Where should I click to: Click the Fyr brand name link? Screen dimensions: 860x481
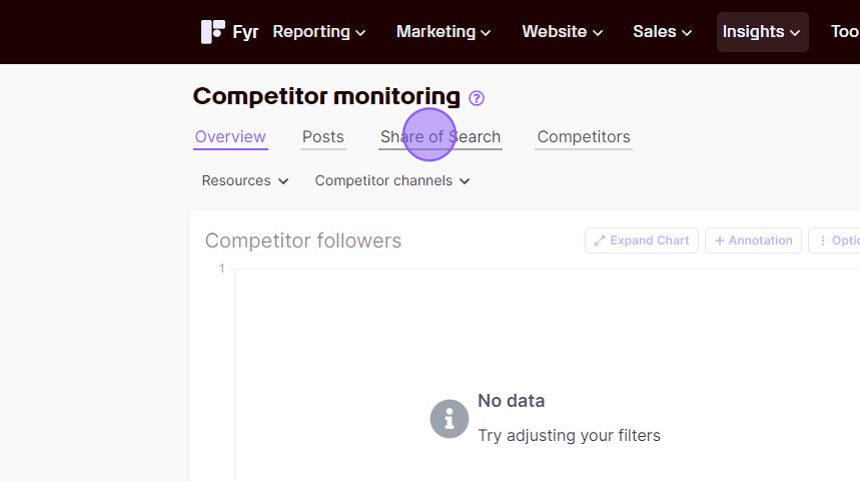tap(245, 32)
